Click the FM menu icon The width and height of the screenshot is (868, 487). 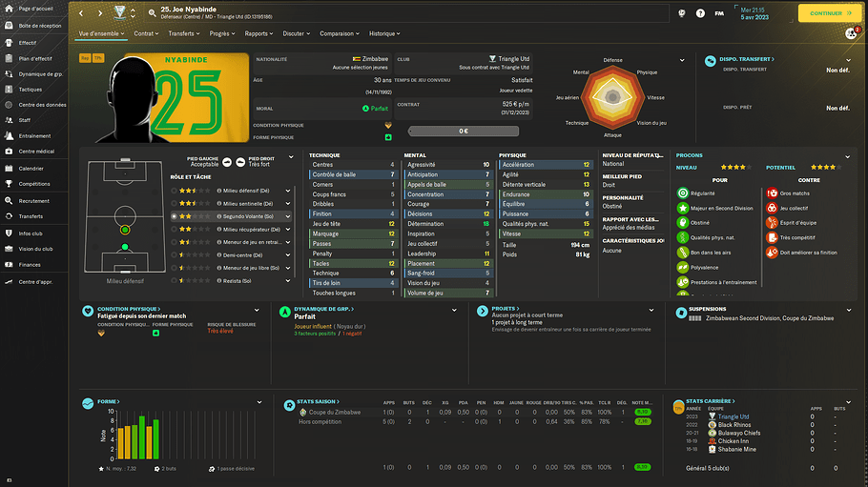tap(719, 13)
